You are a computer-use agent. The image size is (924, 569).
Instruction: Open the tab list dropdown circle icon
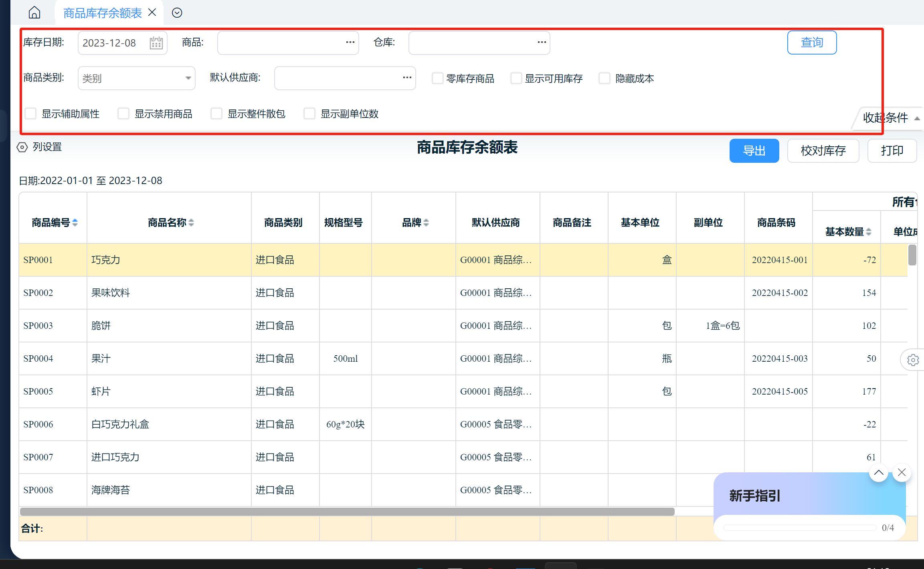pos(177,13)
